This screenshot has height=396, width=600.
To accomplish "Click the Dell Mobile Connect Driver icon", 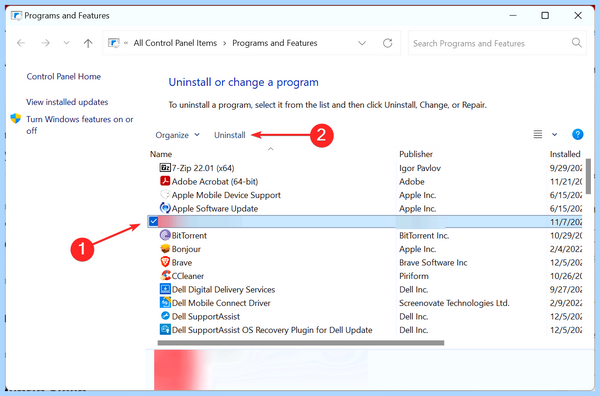I will click(165, 302).
